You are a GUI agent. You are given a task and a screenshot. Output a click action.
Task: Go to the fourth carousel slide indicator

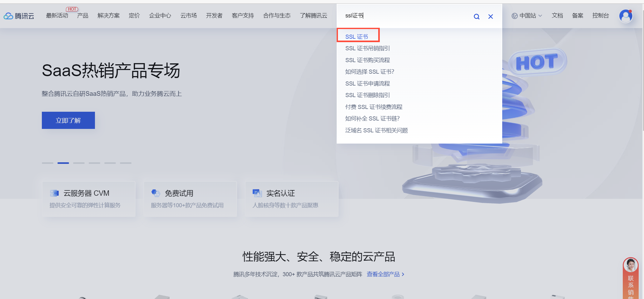point(94,163)
